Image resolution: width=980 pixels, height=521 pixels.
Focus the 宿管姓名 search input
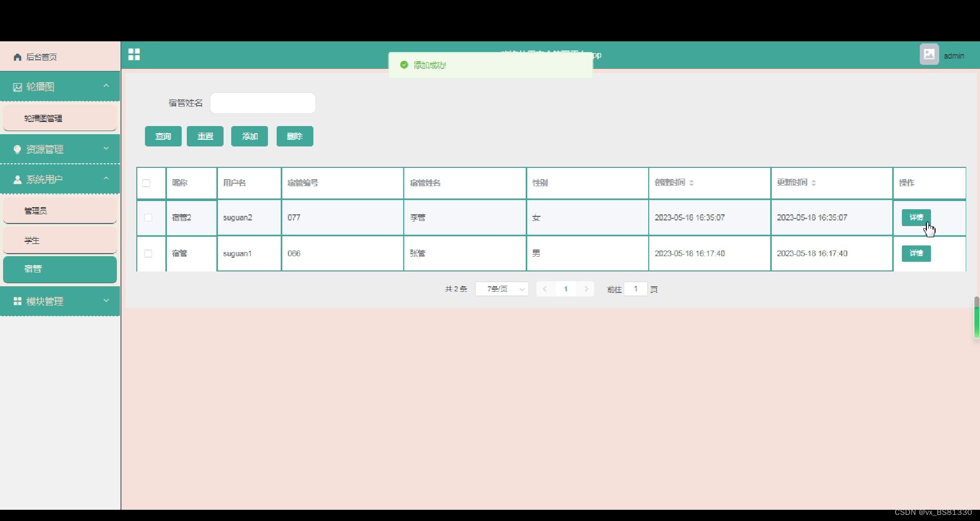coord(263,103)
